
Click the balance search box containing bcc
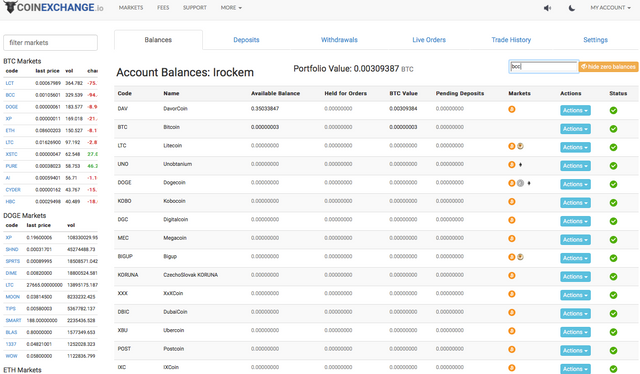click(x=543, y=67)
